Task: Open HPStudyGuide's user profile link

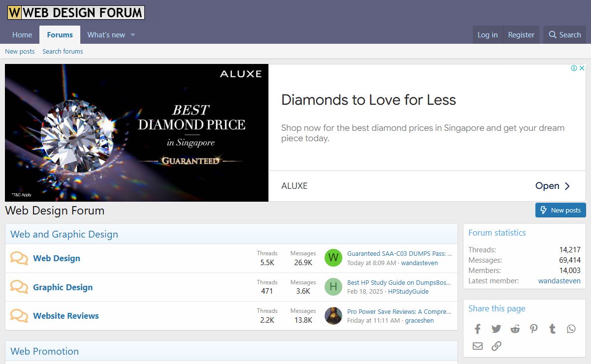Action: 408,292
